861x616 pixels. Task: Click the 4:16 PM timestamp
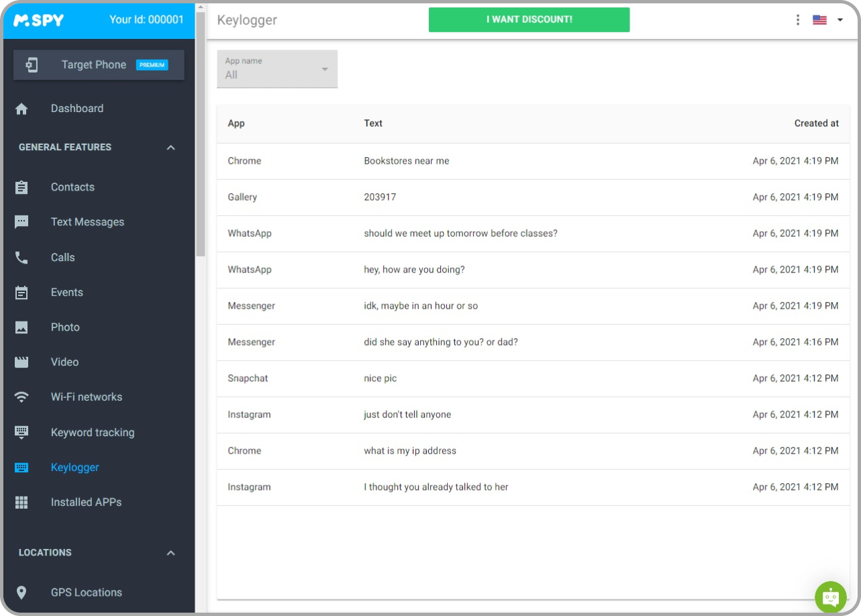click(795, 342)
